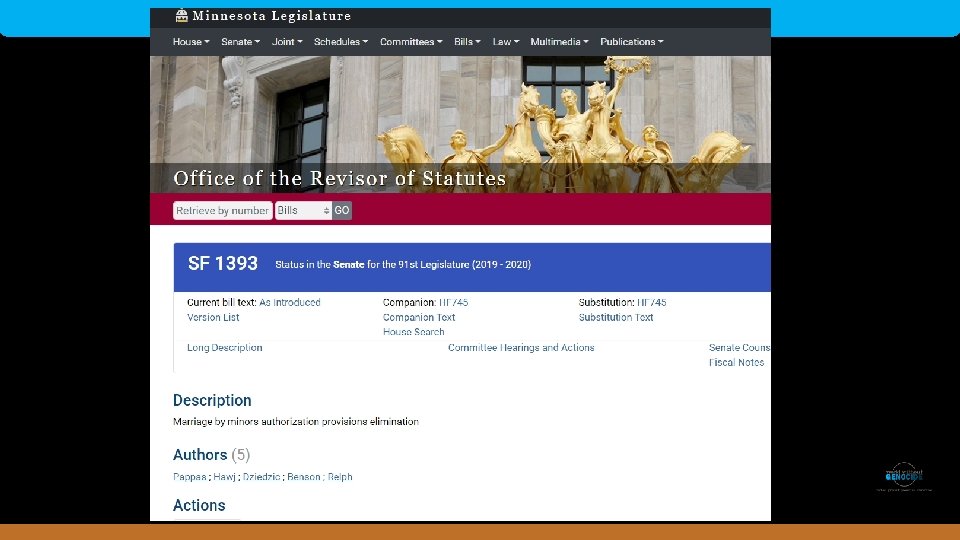
Task: Expand the House dropdown menu
Action: [191, 42]
